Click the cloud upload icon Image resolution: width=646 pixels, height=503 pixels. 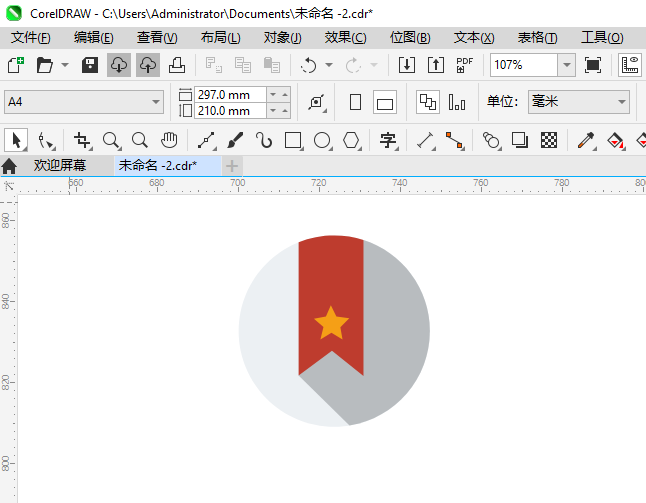coord(148,65)
